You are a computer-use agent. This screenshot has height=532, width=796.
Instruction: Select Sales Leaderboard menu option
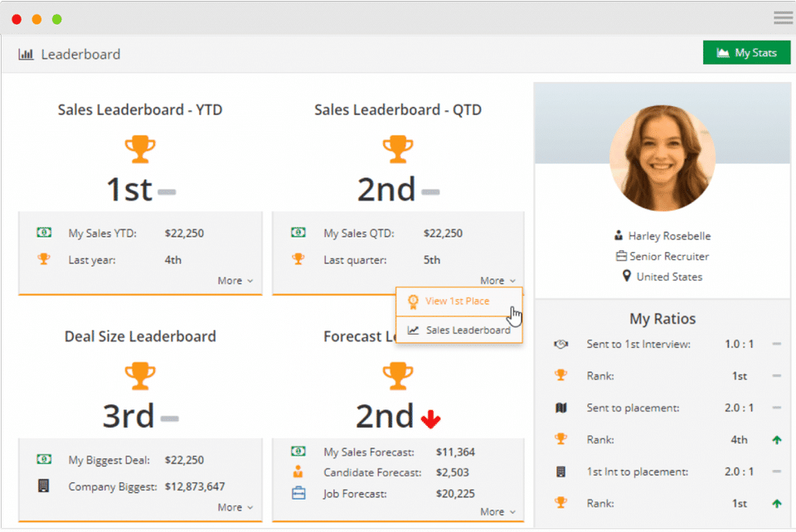point(459,330)
